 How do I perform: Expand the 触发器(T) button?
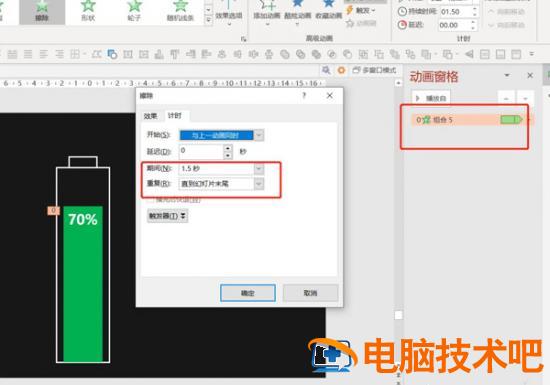pyautogui.click(x=167, y=216)
